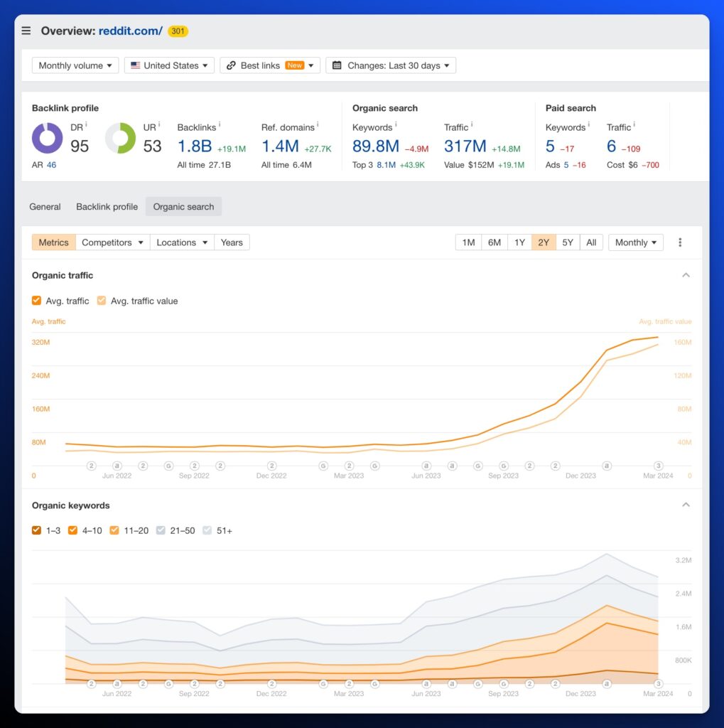This screenshot has height=728, width=724.
Task: Click the Ref. domains info icon
Action: [318, 125]
